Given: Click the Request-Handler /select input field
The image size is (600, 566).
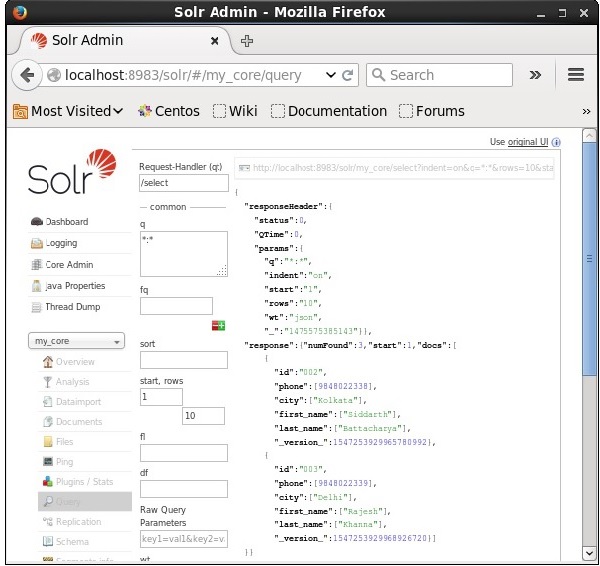Looking at the screenshot, I should pos(183,183).
